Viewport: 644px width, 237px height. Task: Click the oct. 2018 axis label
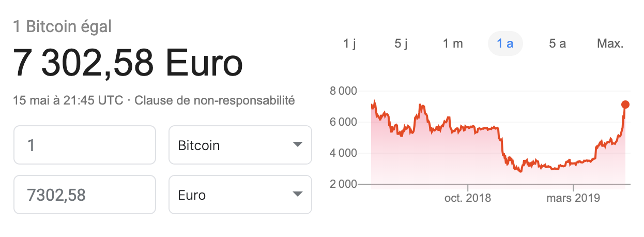pyautogui.click(x=467, y=198)
